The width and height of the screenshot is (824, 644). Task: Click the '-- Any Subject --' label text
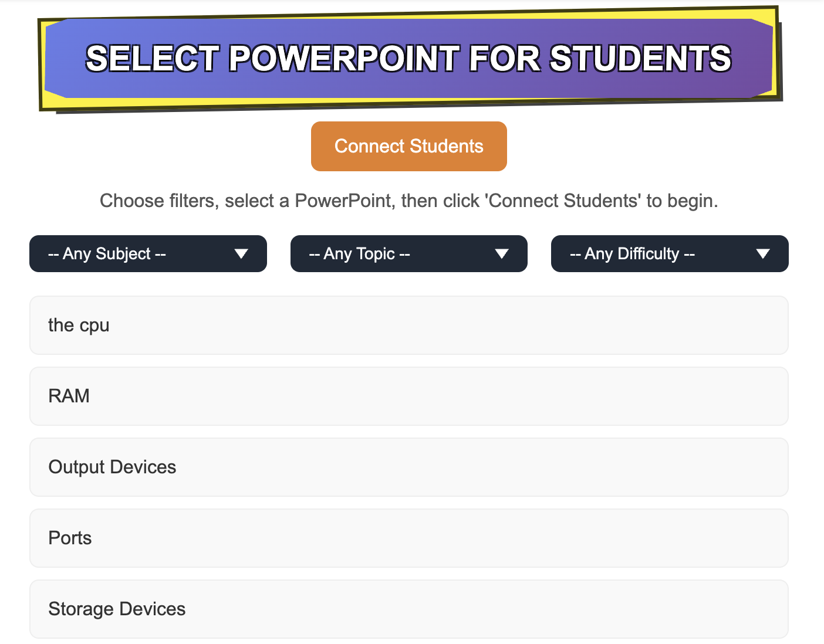point(107,253)
